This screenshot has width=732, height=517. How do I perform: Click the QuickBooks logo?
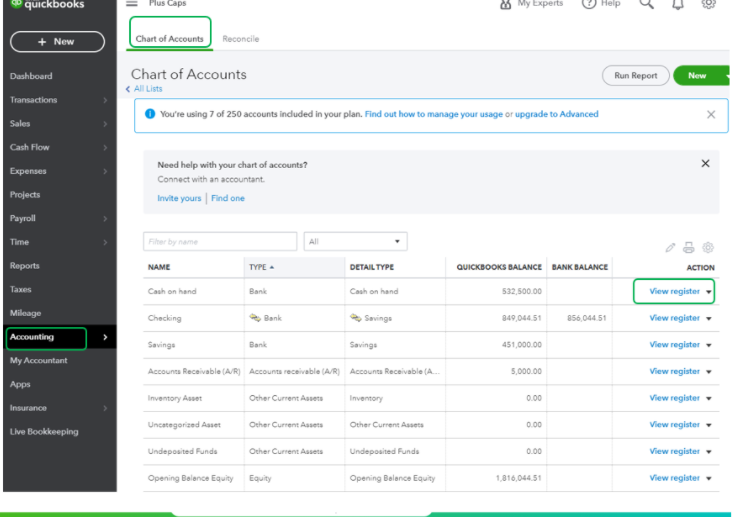[47, 5]
